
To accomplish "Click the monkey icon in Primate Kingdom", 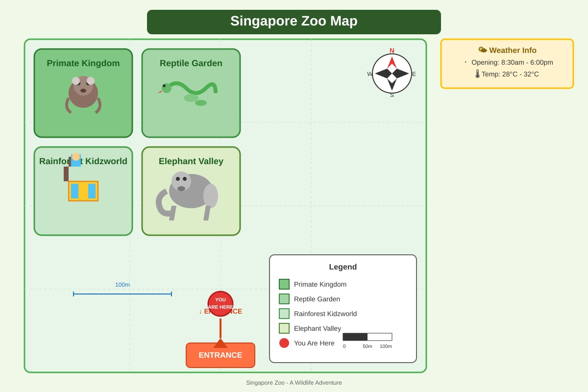I will [x=83, y=95].
